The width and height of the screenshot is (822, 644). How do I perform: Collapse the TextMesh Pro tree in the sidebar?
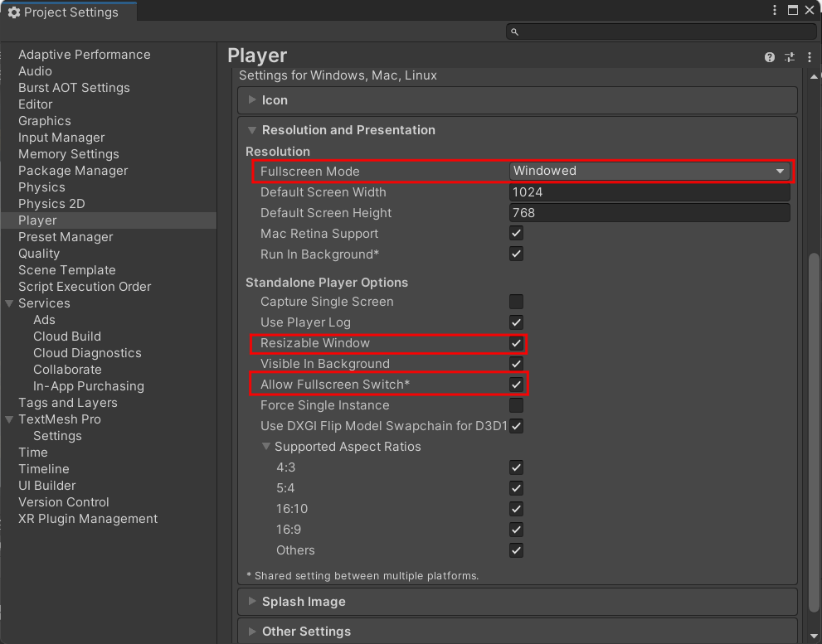tap(9, 419)
